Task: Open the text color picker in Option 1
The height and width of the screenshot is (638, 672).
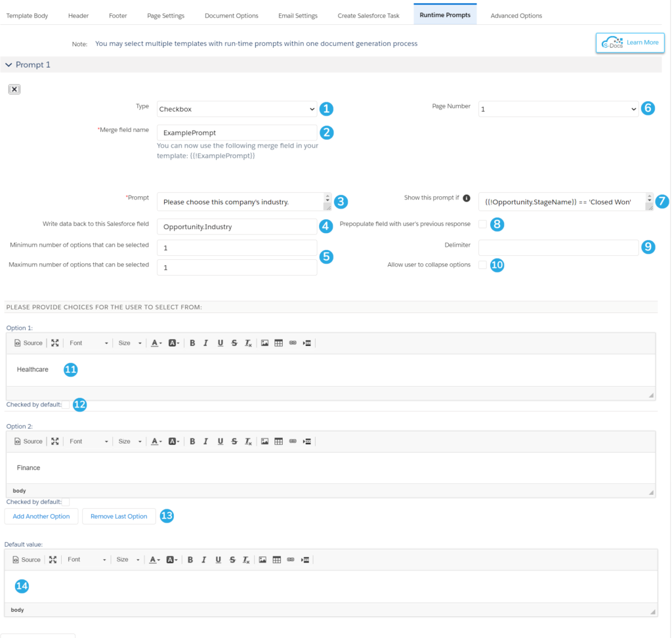Action: coord(155,343)
